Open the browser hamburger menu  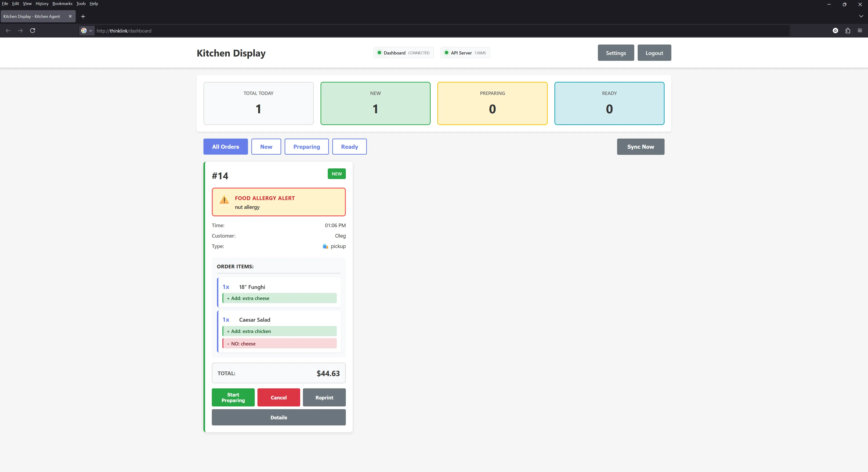tap(860, 31)
